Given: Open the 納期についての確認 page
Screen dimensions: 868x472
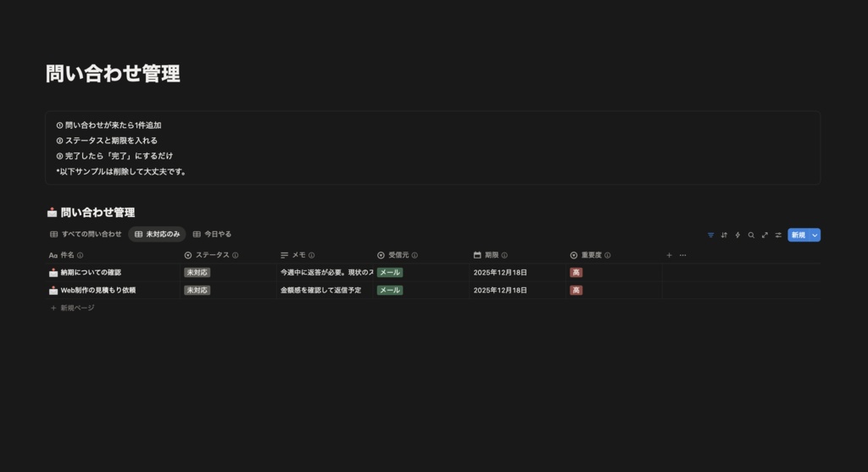Looking at the screenshot, I should [91, 272].
